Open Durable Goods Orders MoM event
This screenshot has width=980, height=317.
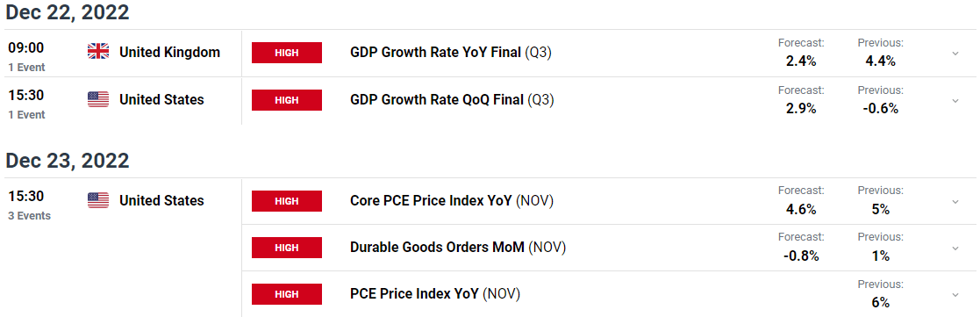[x=458, y=248]
